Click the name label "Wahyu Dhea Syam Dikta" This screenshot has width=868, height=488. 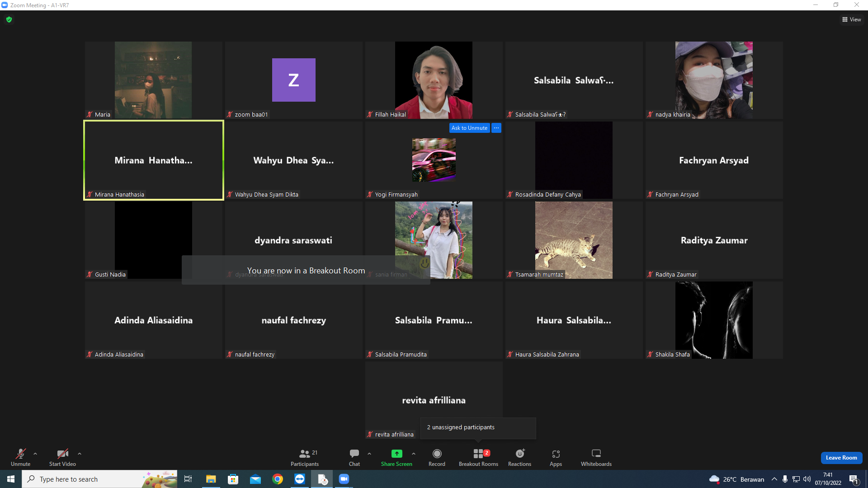tap(267, 195)
